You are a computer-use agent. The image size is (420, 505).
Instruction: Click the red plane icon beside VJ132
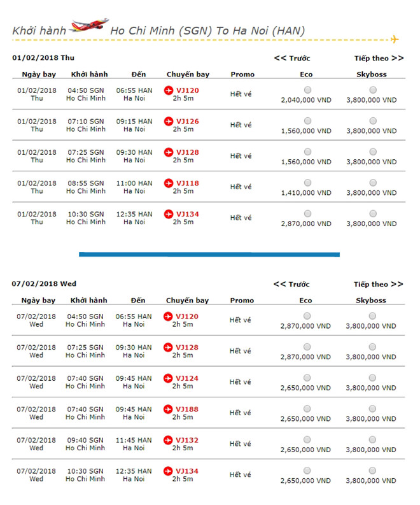click(169, 440)
